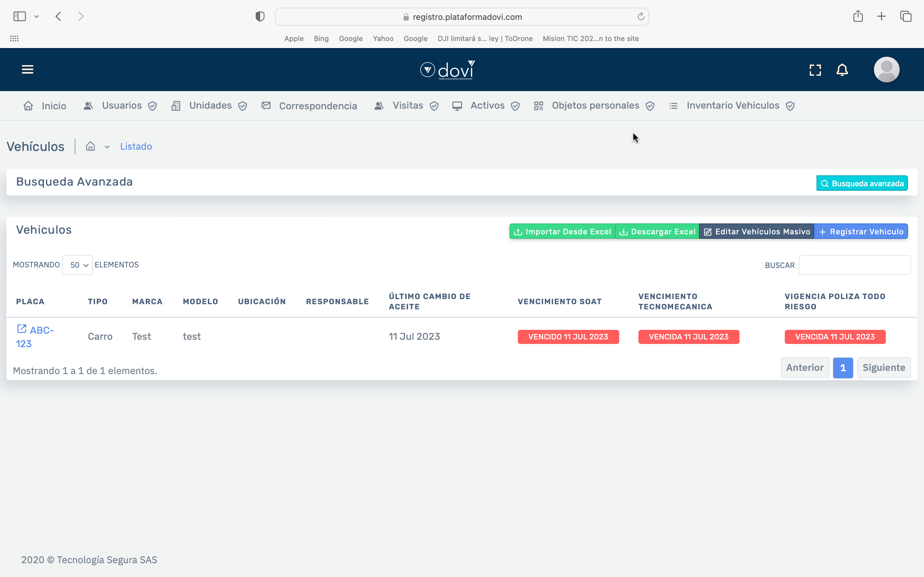Open the Objetos personales menu
This screenshot has height=577, width=924.
[595, 106]
